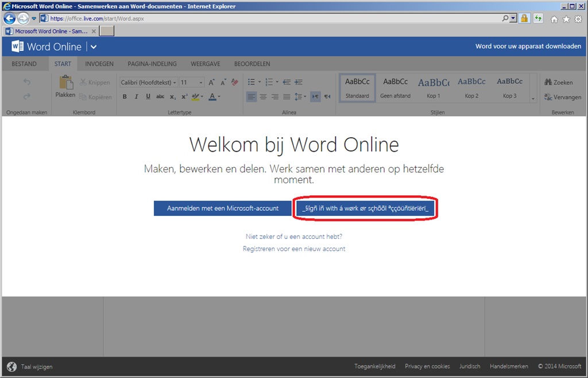The image size is (588, 378).
Task: Switch to PAGINA-INDELING tab
Action: [x=152, y=64]
